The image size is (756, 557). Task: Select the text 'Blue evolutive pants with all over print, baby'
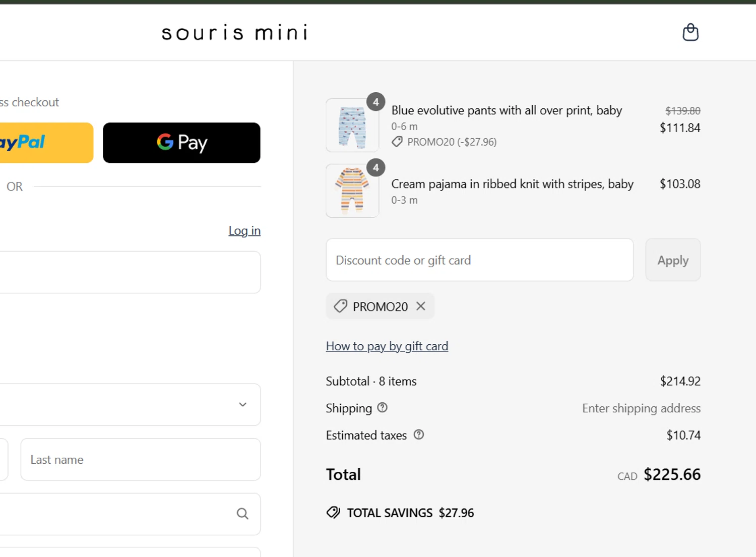coord(507,110)
